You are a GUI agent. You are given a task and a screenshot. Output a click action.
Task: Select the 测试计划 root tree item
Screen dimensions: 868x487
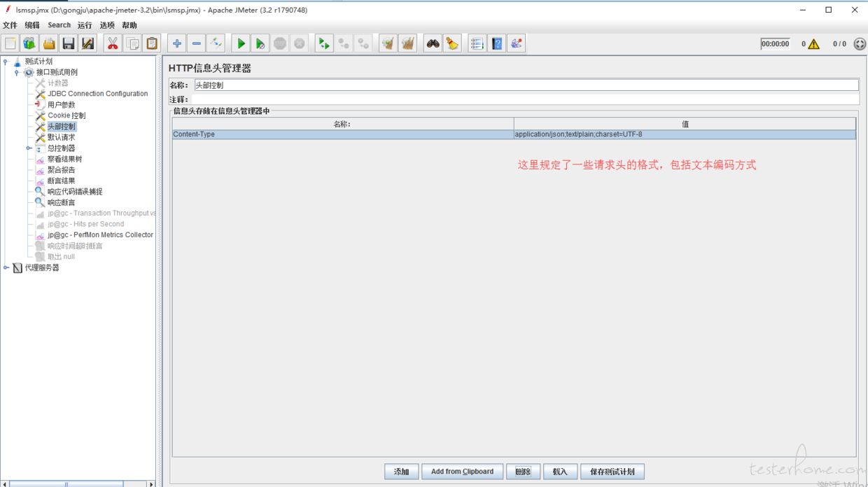click(38, 62)
